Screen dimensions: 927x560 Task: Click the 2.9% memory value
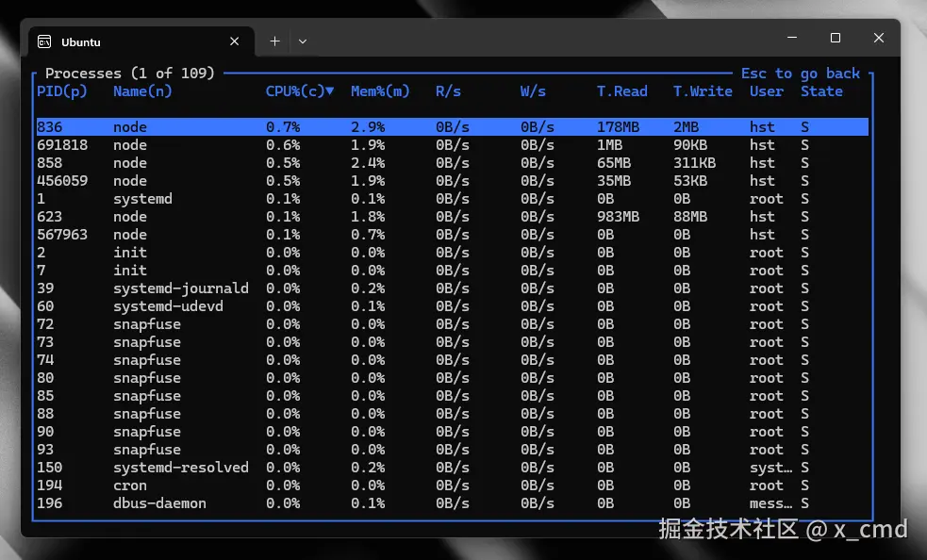pos(368,127)
